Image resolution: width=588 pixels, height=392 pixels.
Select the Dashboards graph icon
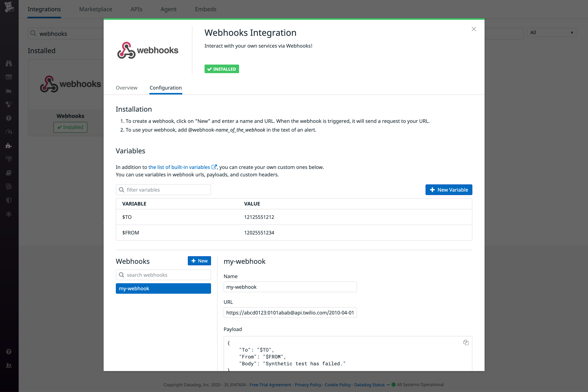[x=9, y=91]
